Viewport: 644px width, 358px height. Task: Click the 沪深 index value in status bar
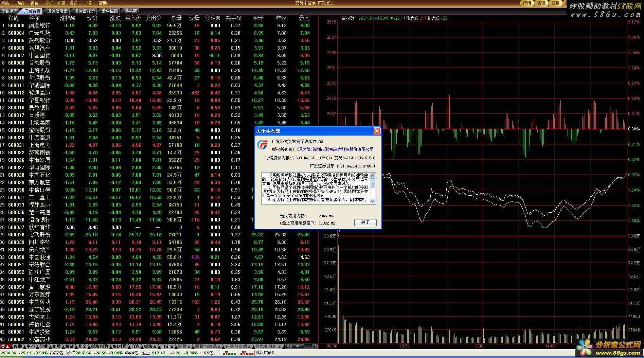click(84, 353)
